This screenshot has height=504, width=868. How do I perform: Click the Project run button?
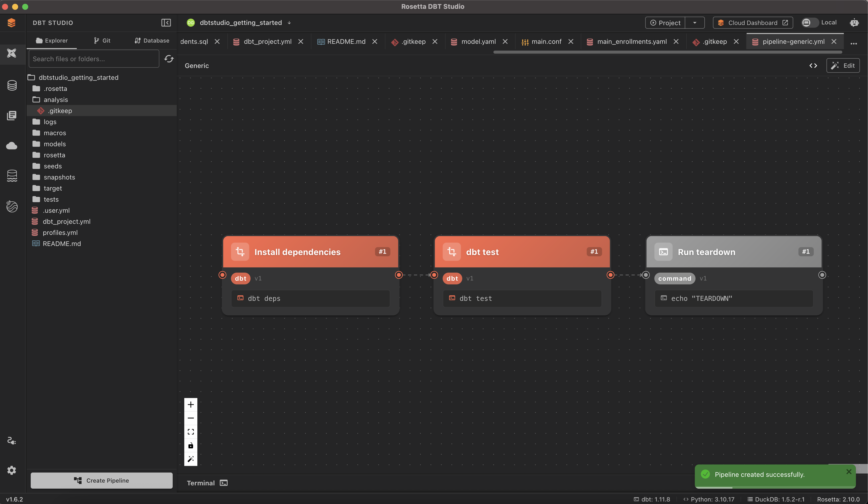pyautogui.click(x=665, y=23)
